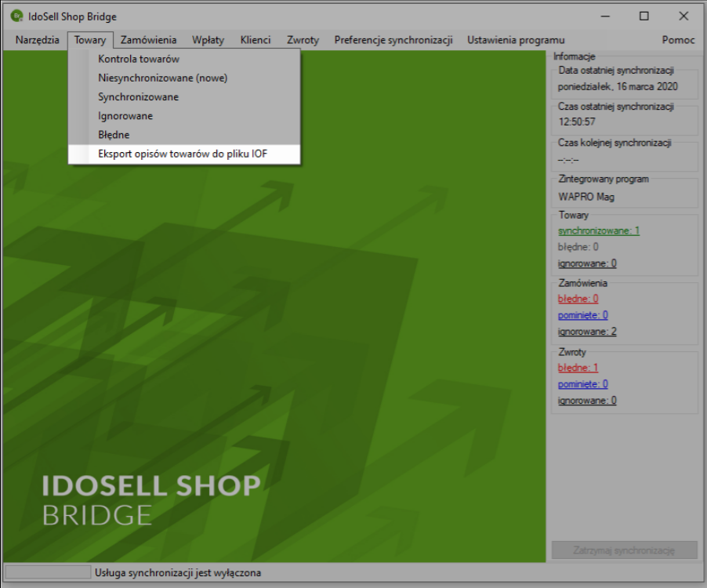Minimize the IdoSell Shop Bridge window

(x=605, y=16)
